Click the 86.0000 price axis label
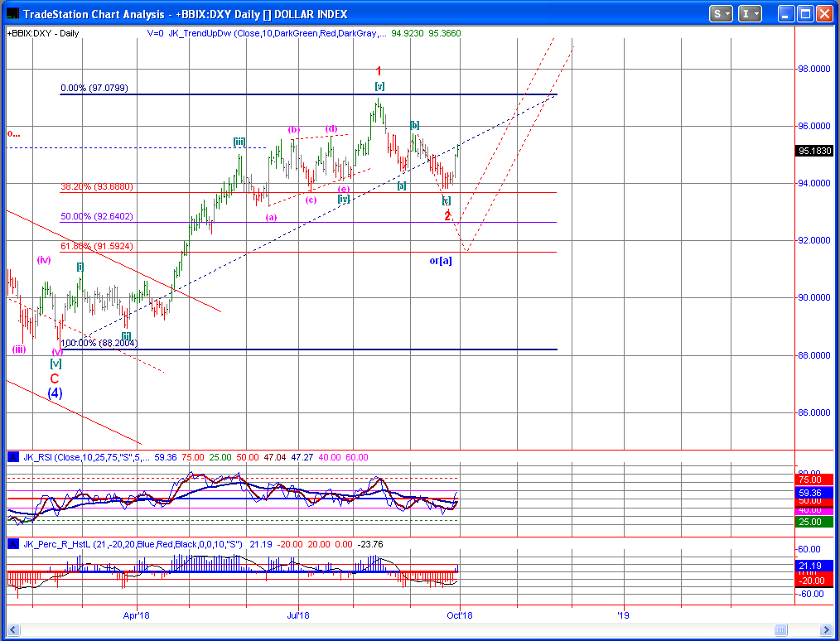840x641 pixels. [x=815, y=413]
